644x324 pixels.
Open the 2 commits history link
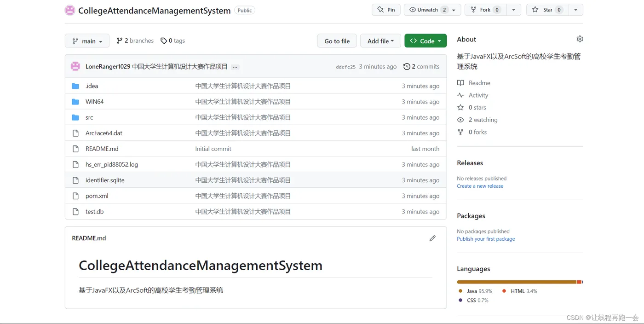point(421,67)
